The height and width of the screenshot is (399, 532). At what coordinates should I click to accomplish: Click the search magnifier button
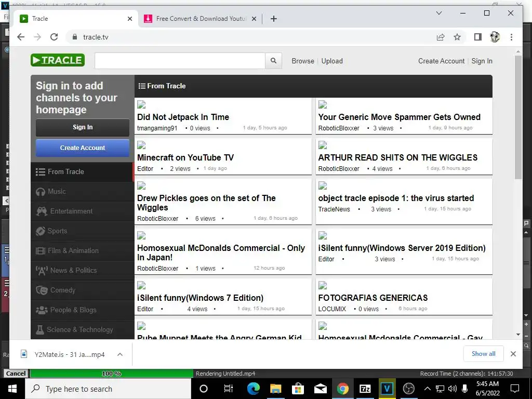coord(273,61)
